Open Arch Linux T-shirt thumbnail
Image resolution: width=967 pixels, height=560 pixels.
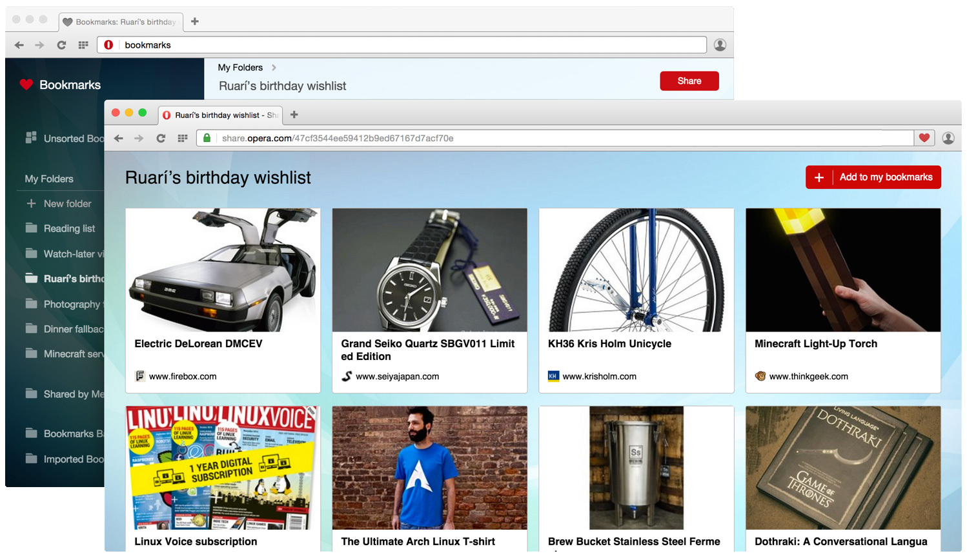click(x=429, y=468)
